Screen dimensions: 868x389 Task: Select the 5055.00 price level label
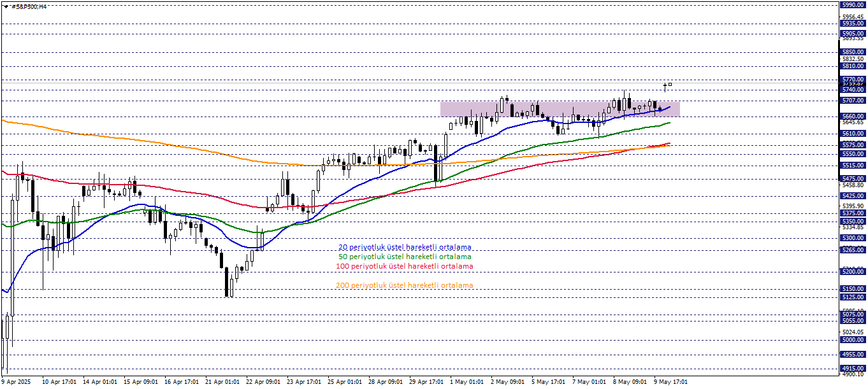pyautogui.click(x=853, y=321)
